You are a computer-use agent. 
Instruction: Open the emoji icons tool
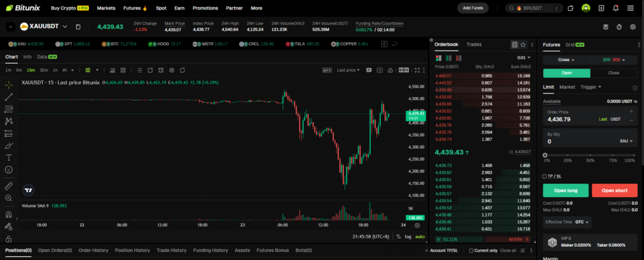(9, 169)
